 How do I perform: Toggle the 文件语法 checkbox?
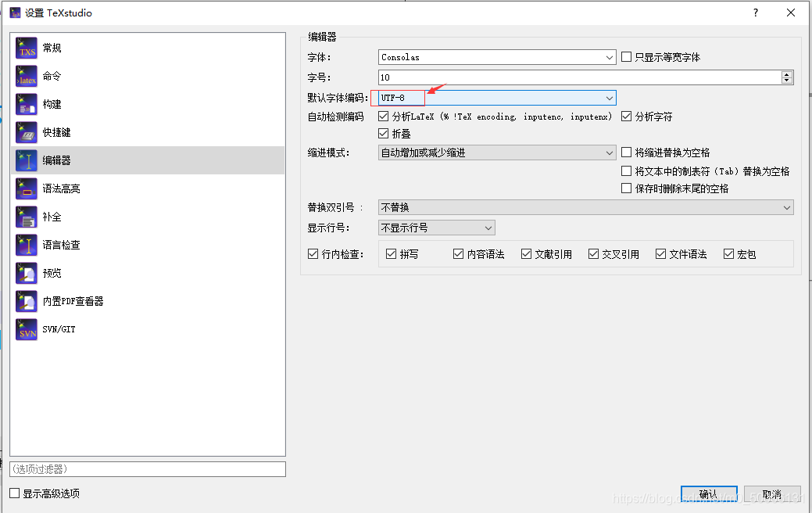coord(660,254)
